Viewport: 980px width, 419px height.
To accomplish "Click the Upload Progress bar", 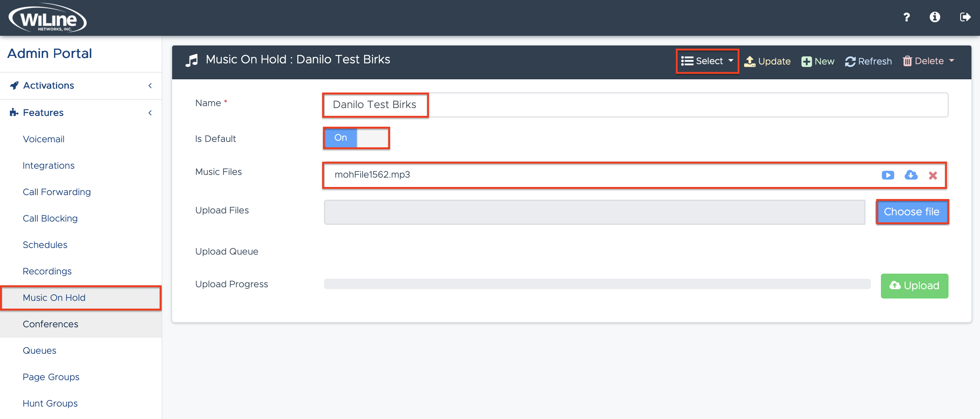I will pos(597,284).
